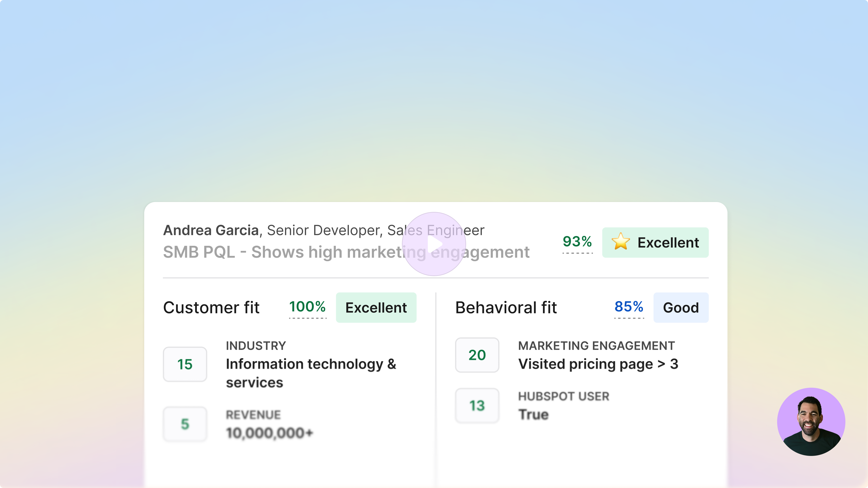Screen dimensions: 868x488
Task: Click the video play button
Action: tap(434, 244)
